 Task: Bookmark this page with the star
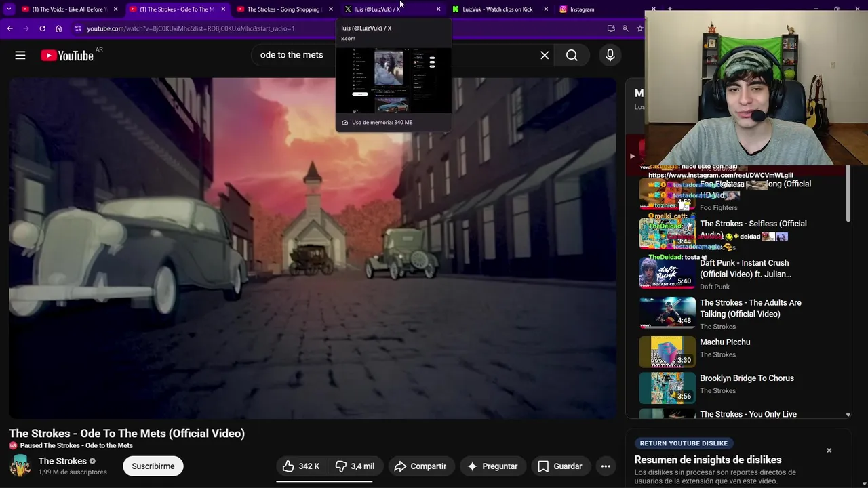coord(639,28)
